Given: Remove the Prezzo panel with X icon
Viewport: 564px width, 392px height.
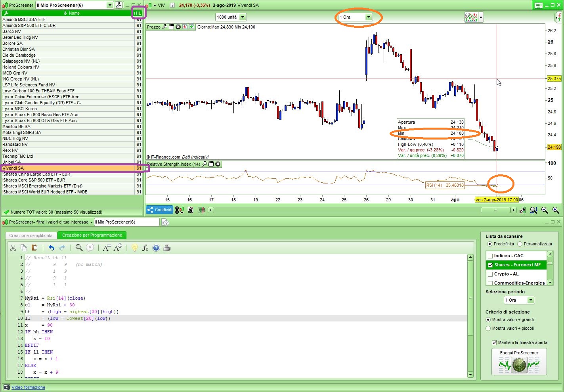Looking at the screenshot, I should 178,27.
